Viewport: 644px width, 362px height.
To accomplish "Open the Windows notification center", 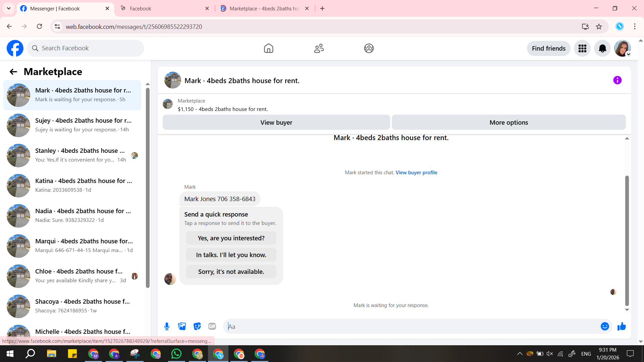I will pos(630,354).
